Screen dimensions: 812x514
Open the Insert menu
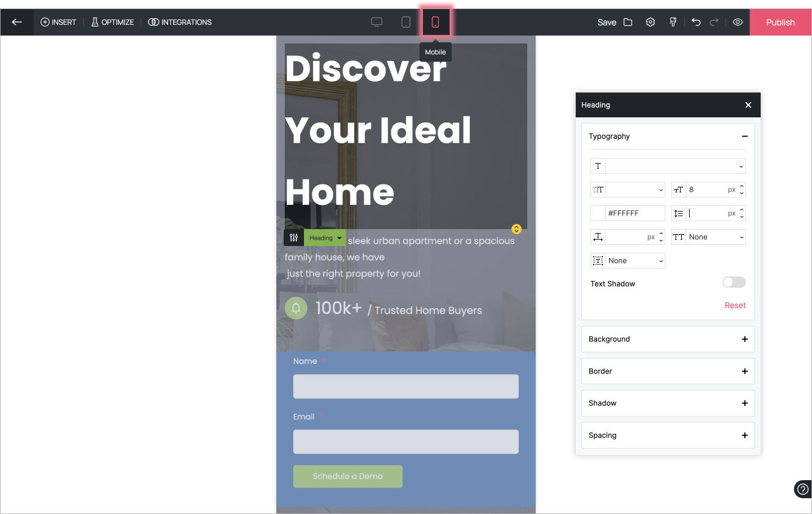coord(58,22)
